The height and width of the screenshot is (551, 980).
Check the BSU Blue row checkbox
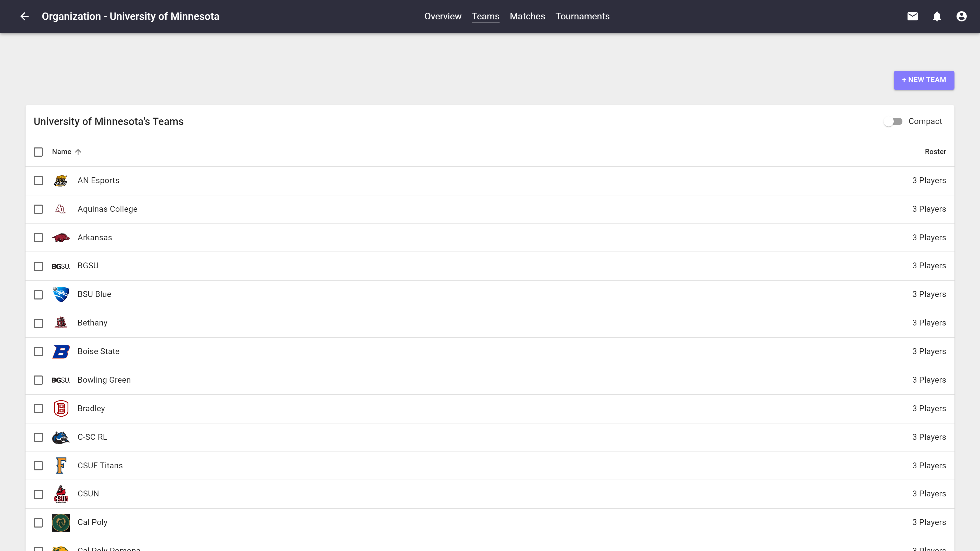[x=38, y=295]
